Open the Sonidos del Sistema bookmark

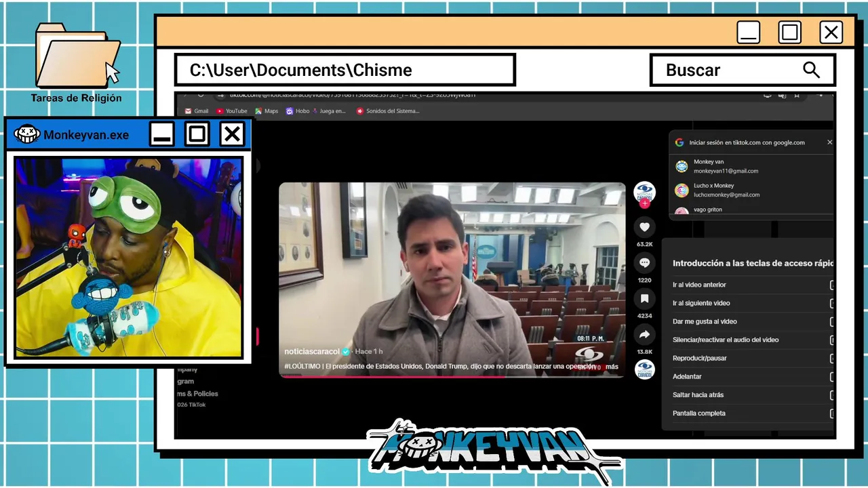[x=388, y=111]
